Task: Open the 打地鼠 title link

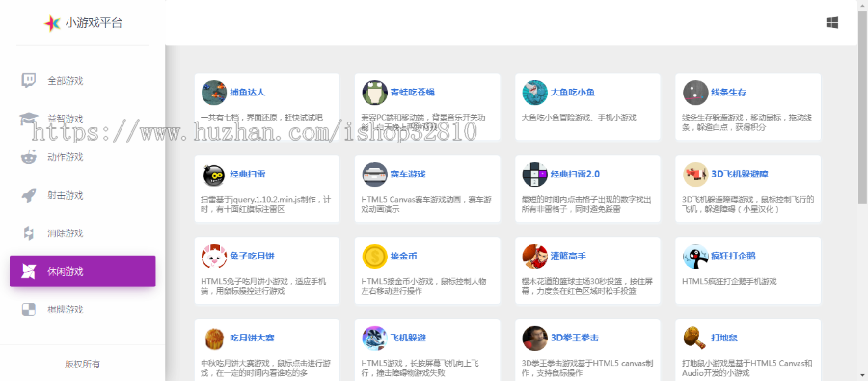Action: 724,339
